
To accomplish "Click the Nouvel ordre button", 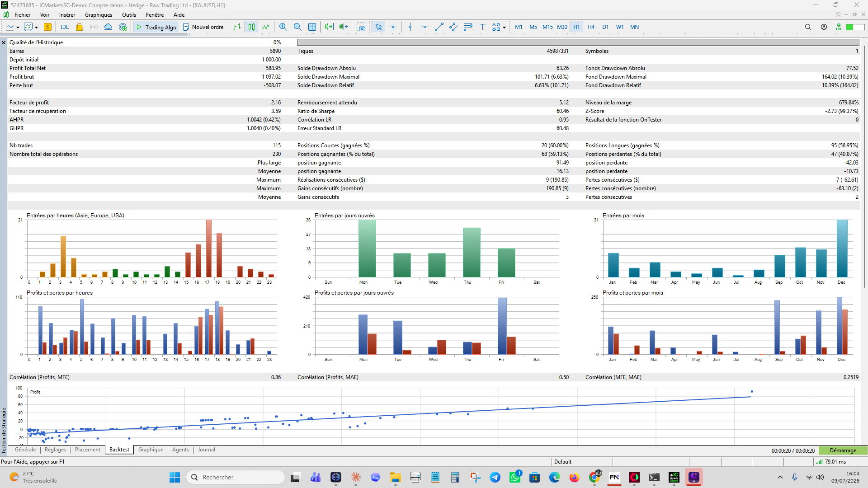I will 203,27.
